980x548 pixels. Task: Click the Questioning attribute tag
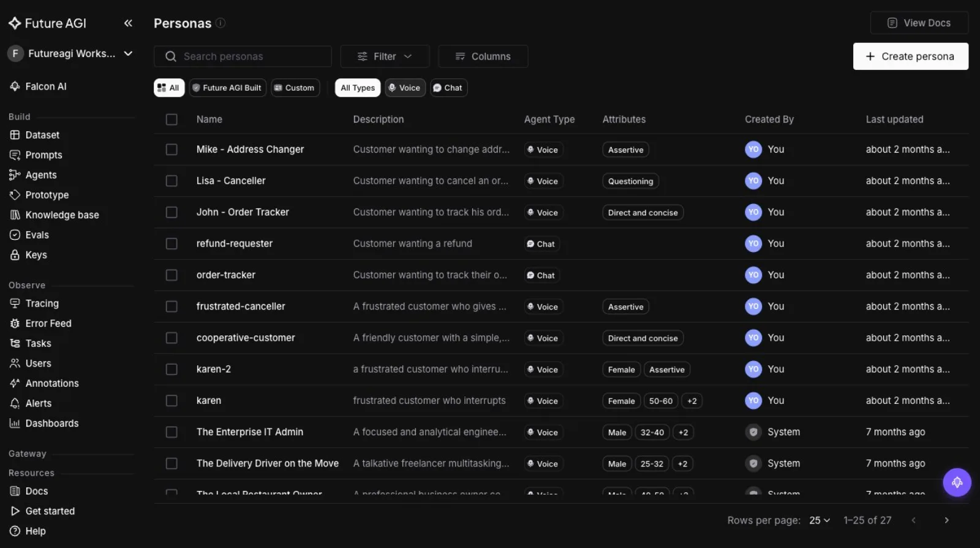point(630,181)
